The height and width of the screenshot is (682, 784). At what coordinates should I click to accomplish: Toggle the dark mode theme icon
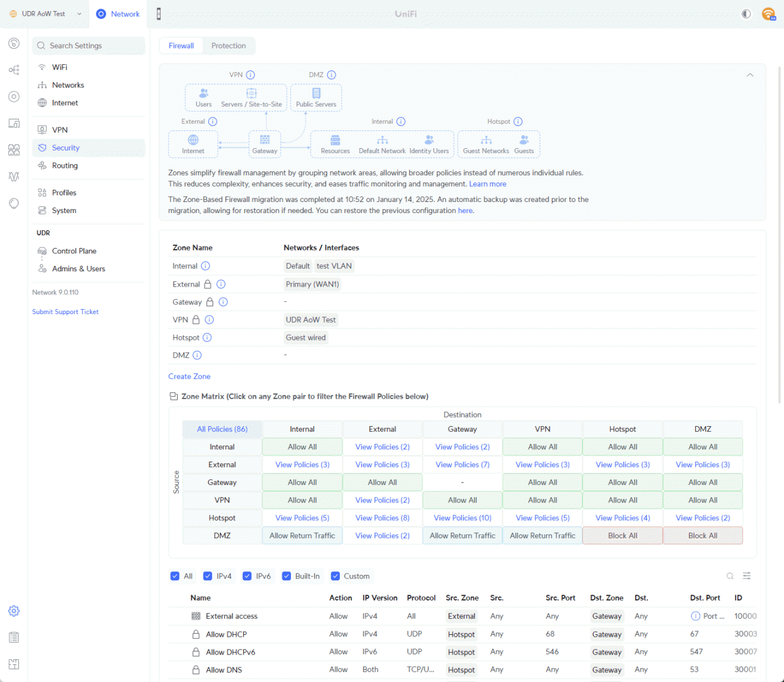(x=746, y=14)
